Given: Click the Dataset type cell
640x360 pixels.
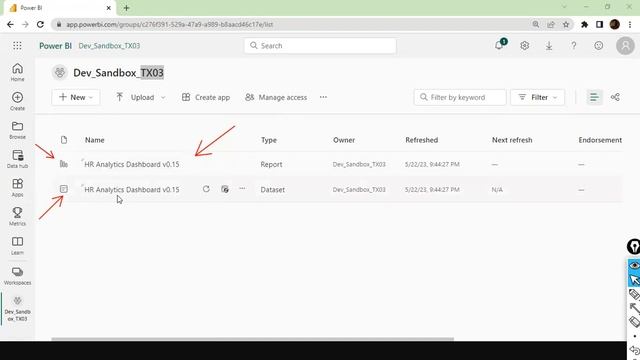Looking at the screenshot, I should (x=273, y=189).
